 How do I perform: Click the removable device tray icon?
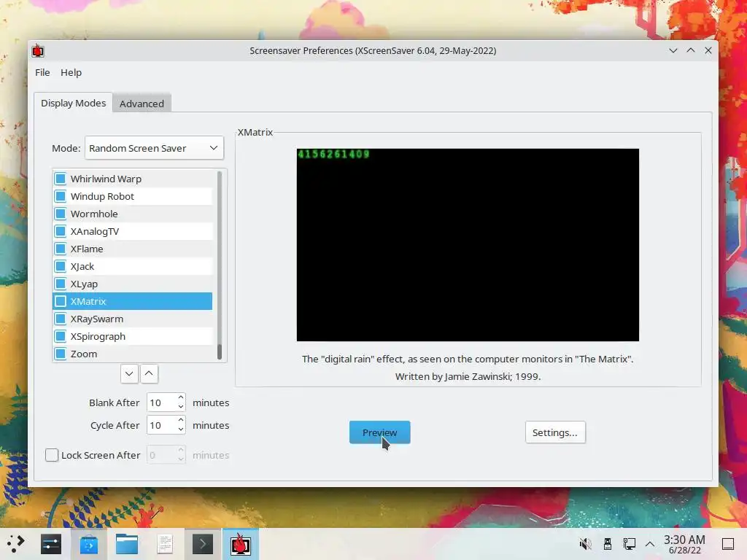(x=608, y=544)
